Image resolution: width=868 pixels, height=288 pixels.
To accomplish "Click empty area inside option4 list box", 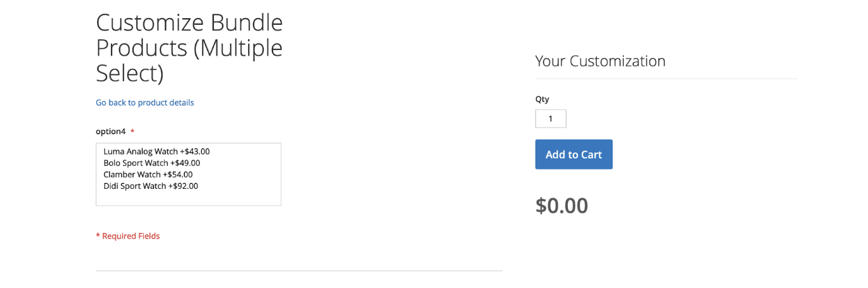I will tap(188, 198).
